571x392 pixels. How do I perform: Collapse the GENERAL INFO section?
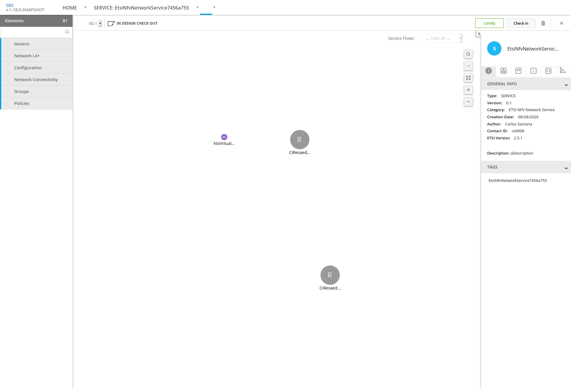click(566, 85)
